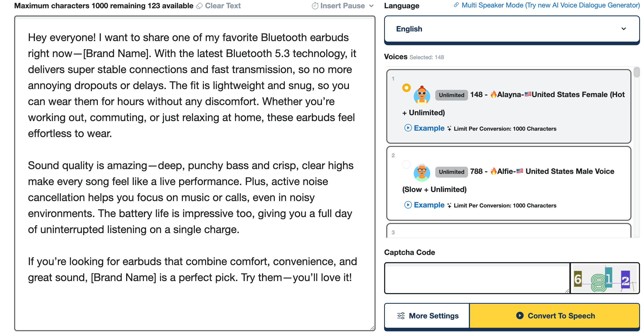Click the play icon inside Convert To Speech

519,316
